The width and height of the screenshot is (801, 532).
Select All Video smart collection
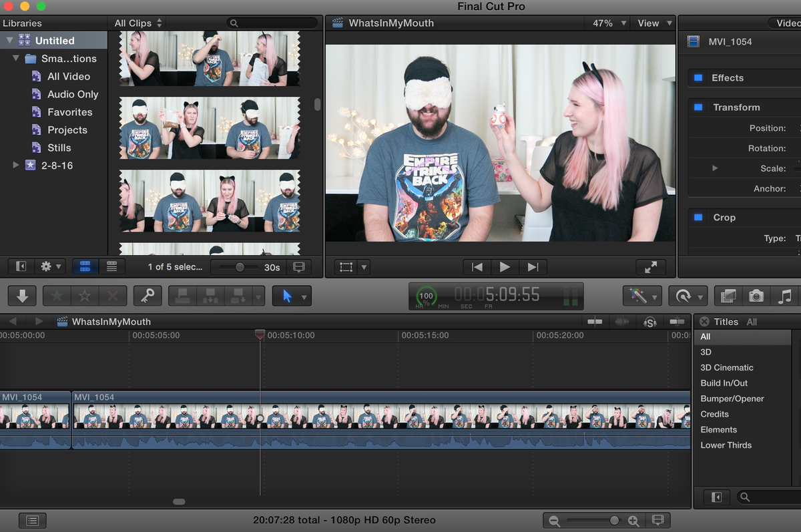click(x=69, y=77)
